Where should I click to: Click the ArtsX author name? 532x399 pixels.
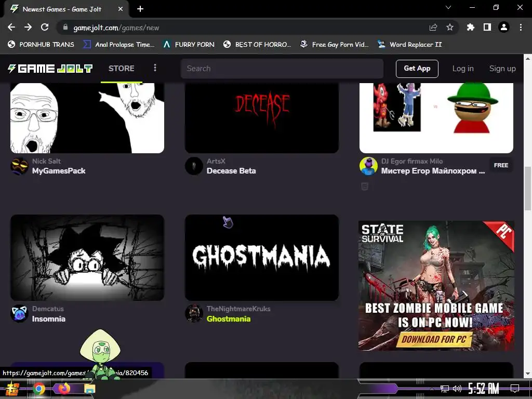tap(216, 161)
